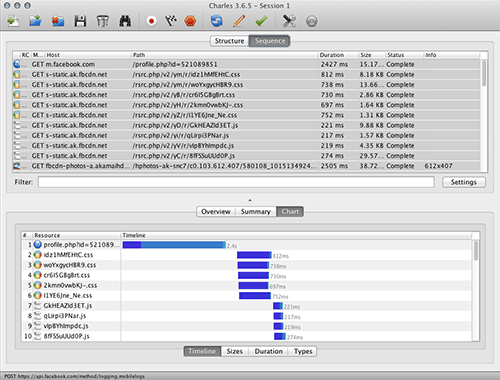Sort by the Host column header
This screenshot has height=380, width=500.
pyautogui.click(x=88, y=55)
